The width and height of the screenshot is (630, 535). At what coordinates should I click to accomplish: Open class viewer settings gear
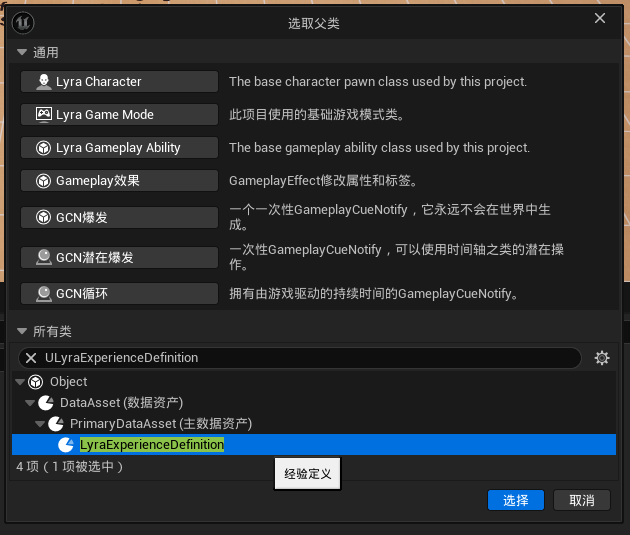[x=601, y=357]
